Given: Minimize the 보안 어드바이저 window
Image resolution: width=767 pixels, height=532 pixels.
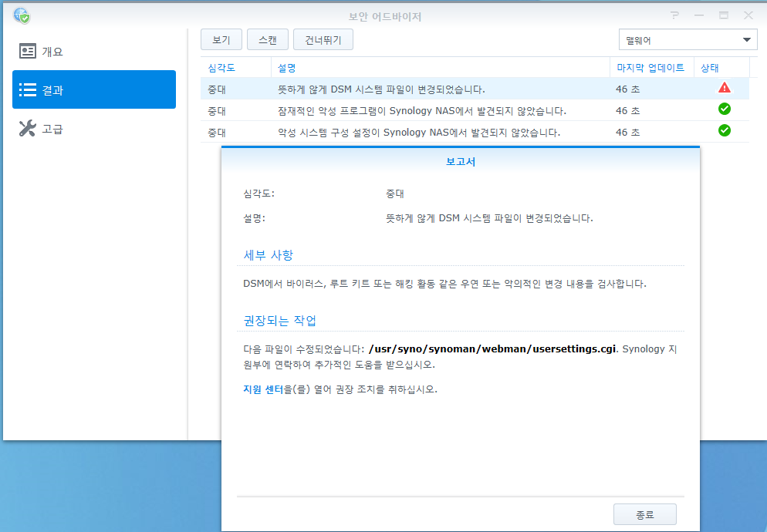Looking at the screenshot, I should pyautogui.click(x=699, y=15).
